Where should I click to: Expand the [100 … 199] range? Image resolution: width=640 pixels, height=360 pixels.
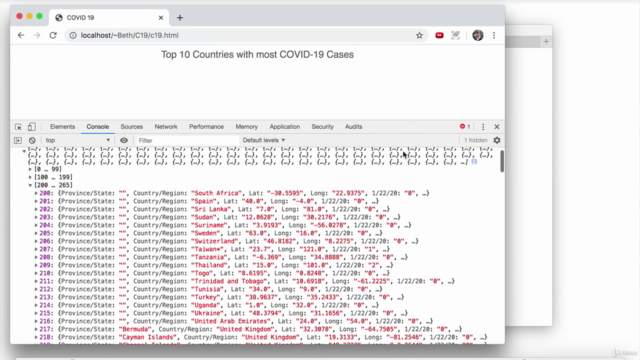30,178
